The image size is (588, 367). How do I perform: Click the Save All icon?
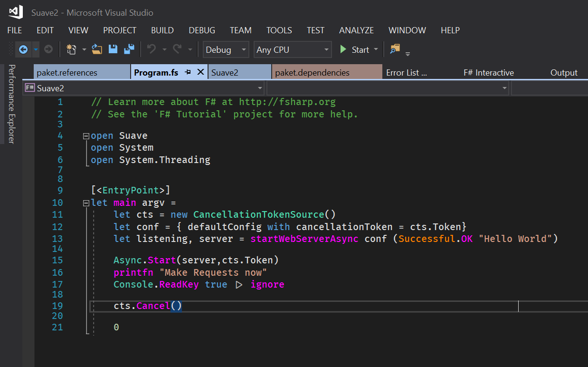point(129,49)
